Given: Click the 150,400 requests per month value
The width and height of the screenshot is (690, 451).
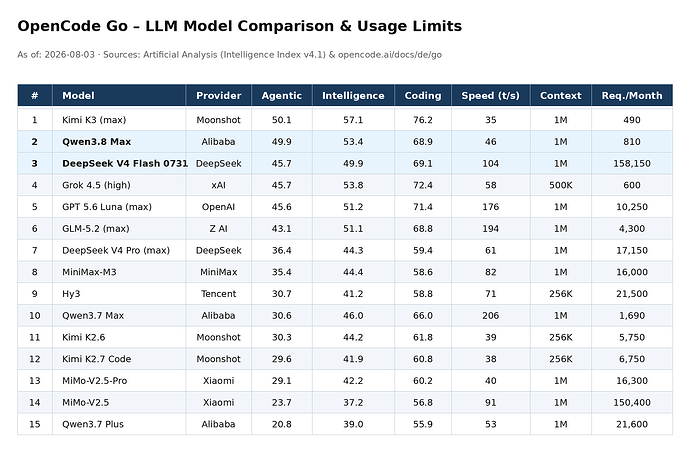Looking at the screenshot, I should [x=631, y=402].
